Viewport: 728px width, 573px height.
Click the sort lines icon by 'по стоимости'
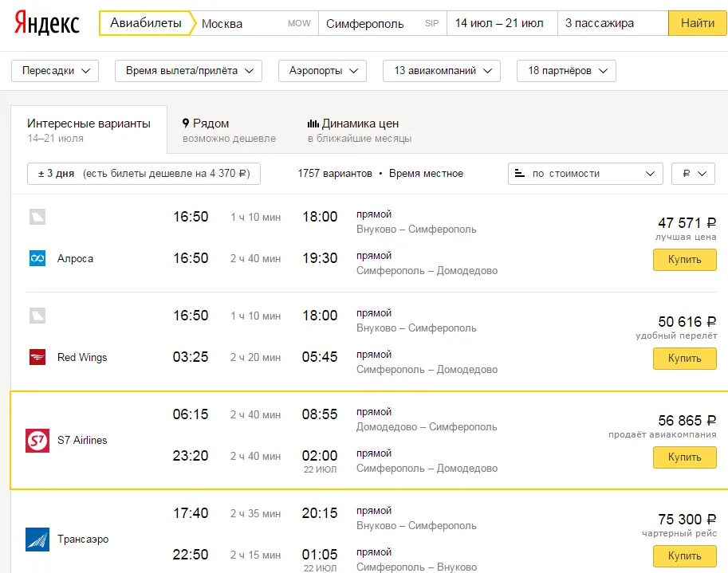(520, 174)
